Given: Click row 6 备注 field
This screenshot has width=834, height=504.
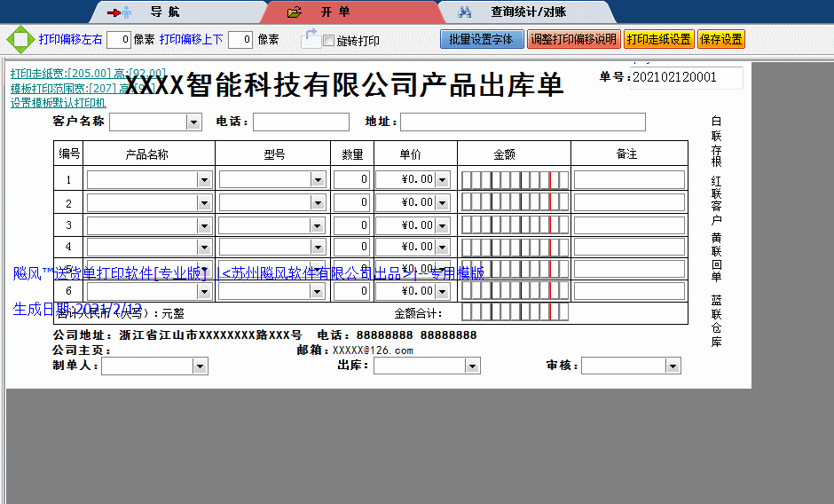Looking at the screenshot, I should click(629, 290).
